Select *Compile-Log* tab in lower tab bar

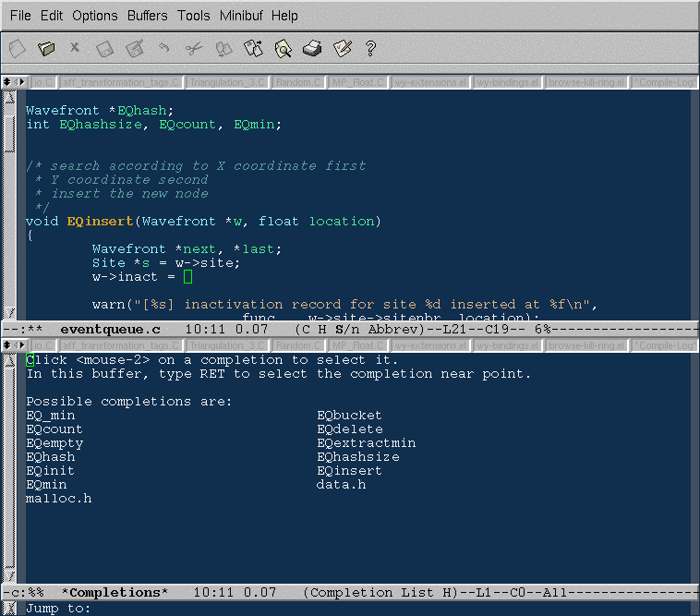coord(664,344)
